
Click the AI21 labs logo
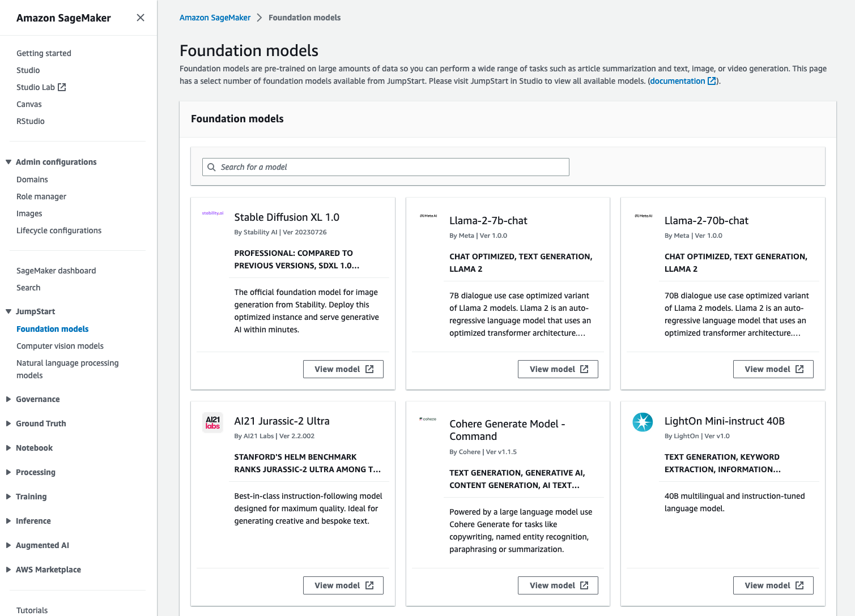click(x=212, y=423)
